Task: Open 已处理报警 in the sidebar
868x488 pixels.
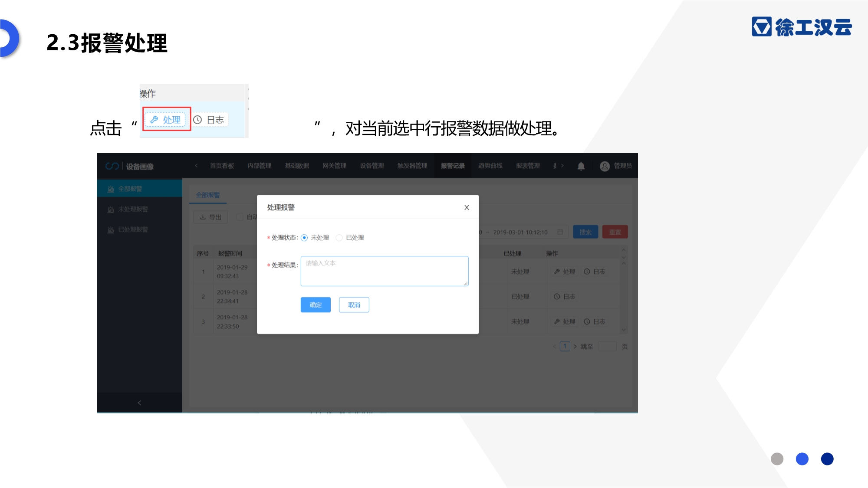Action: click(x=140, y=229)
